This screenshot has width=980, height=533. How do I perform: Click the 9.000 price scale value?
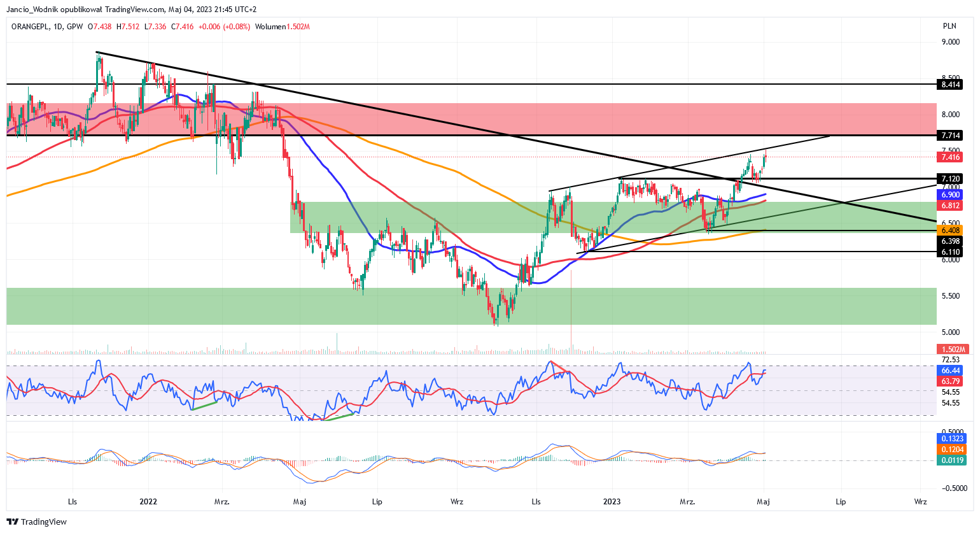(951, 42)
